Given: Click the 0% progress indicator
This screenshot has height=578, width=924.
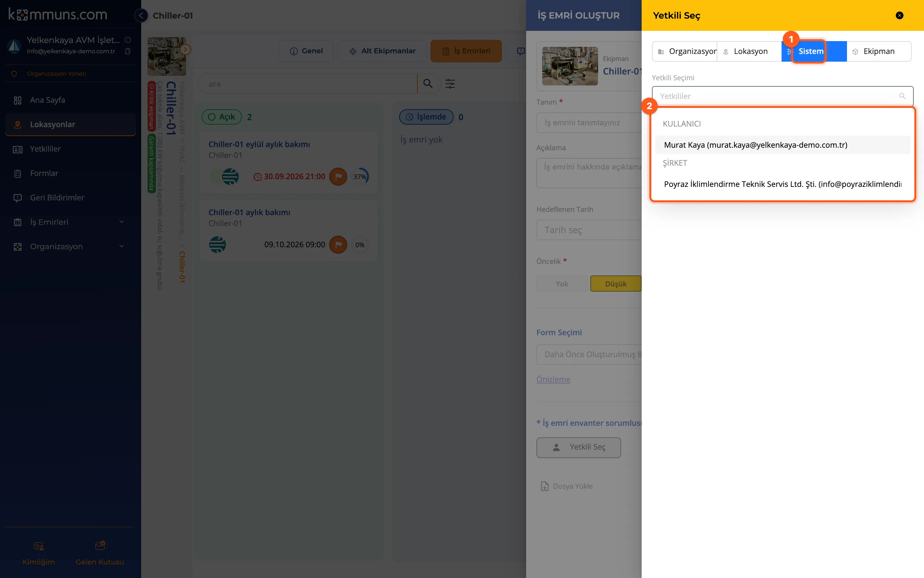Looking at the screenshot, I should coord(360,245).
